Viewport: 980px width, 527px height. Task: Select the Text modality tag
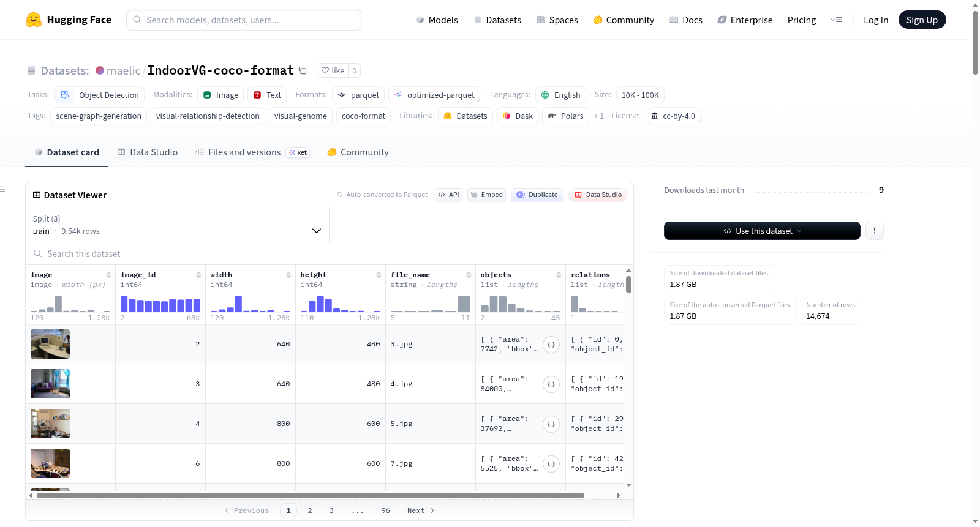[x=267, y=95]
